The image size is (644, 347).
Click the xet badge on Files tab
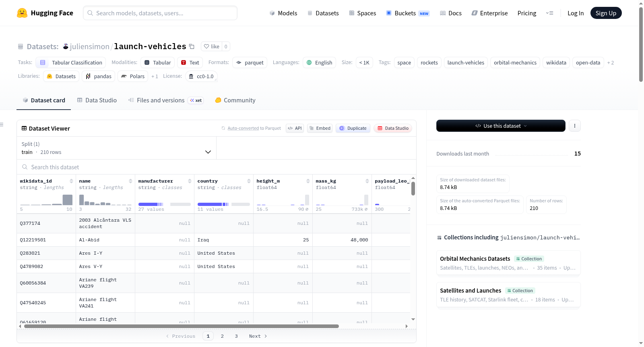[x=196, y=100]
